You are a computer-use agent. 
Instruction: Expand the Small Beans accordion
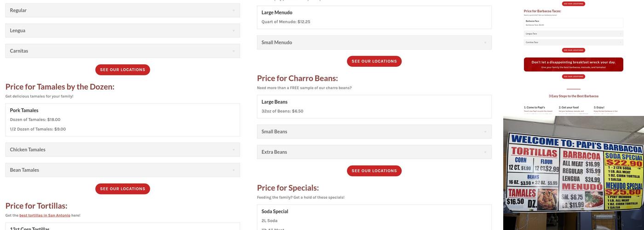pyautogui.click(x=374, y=132)
